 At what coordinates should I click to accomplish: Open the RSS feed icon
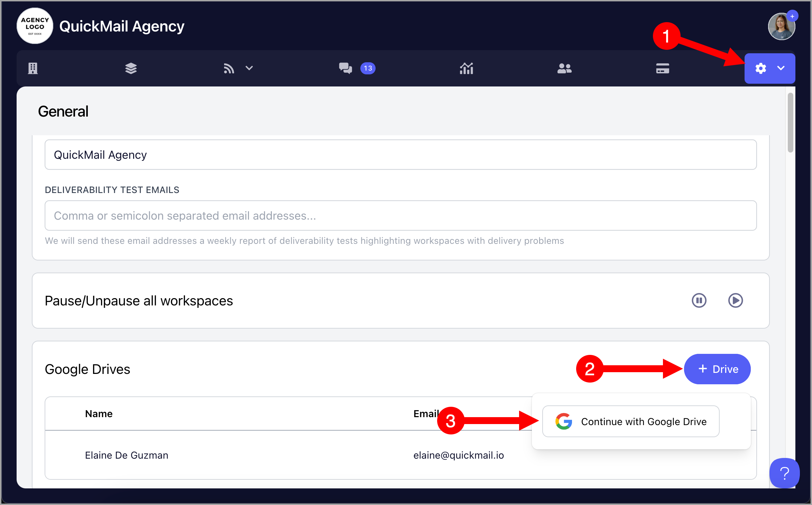point(229,68)
